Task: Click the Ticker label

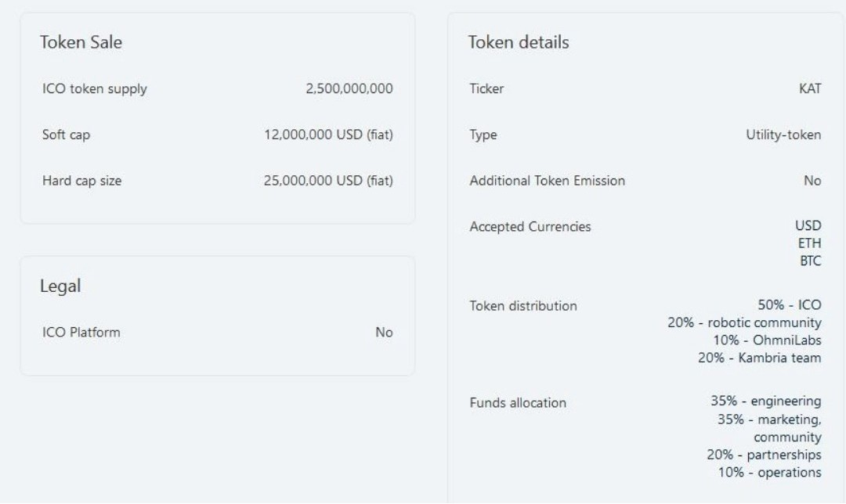Action: (x=486, y=89)
